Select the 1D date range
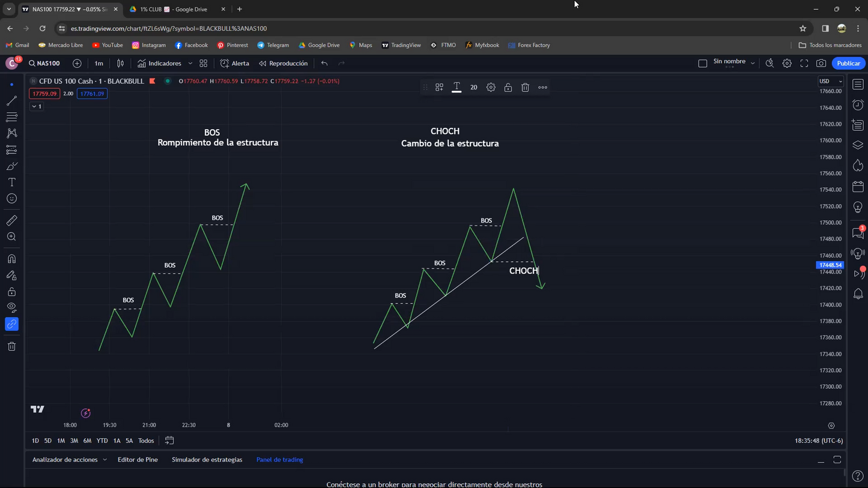The image size is (868, 488). (35, 441)
